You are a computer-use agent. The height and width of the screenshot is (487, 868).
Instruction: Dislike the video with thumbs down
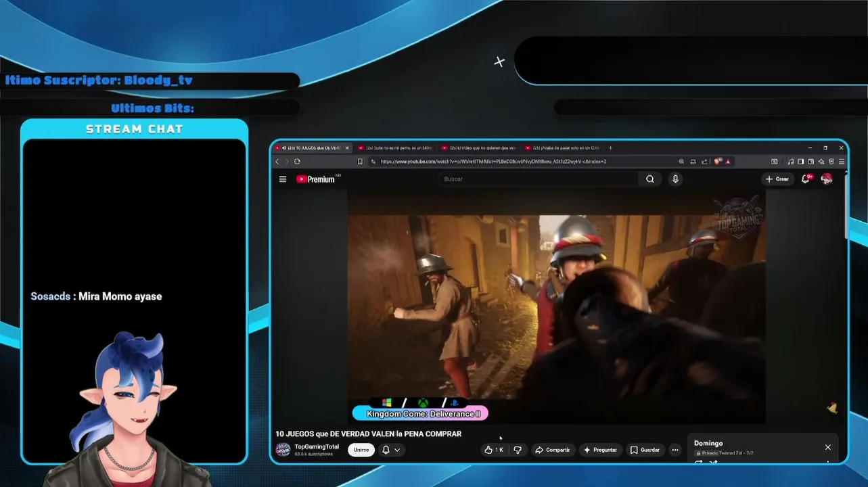click(x=518, y=450)
